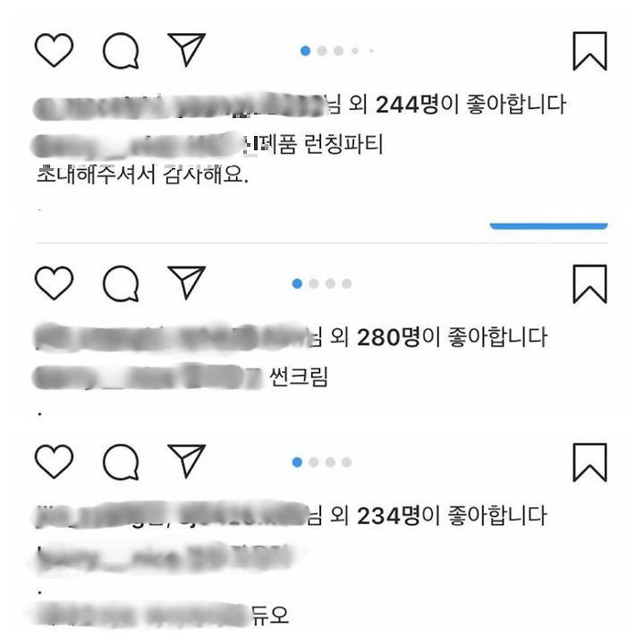Click the blue bar under the first caption
644x644 pixels.
pyautogui.click(x=548, y=226)
